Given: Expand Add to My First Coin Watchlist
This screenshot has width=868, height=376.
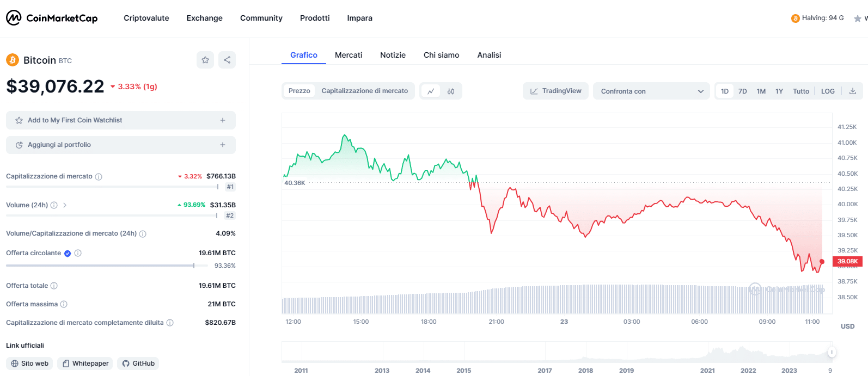Looking at the screenshot, I should point(121,120).
